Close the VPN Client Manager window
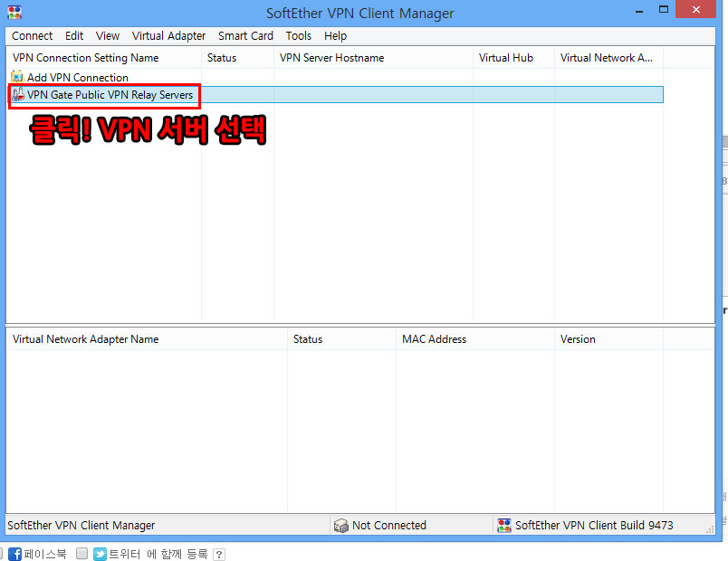 tap(695, 9)
